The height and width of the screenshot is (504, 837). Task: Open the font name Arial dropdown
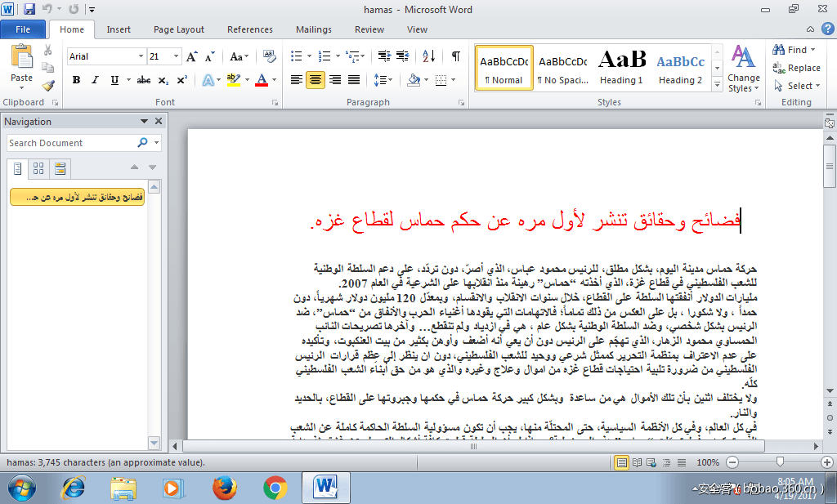pyautogui.click(x=141, y=56)
